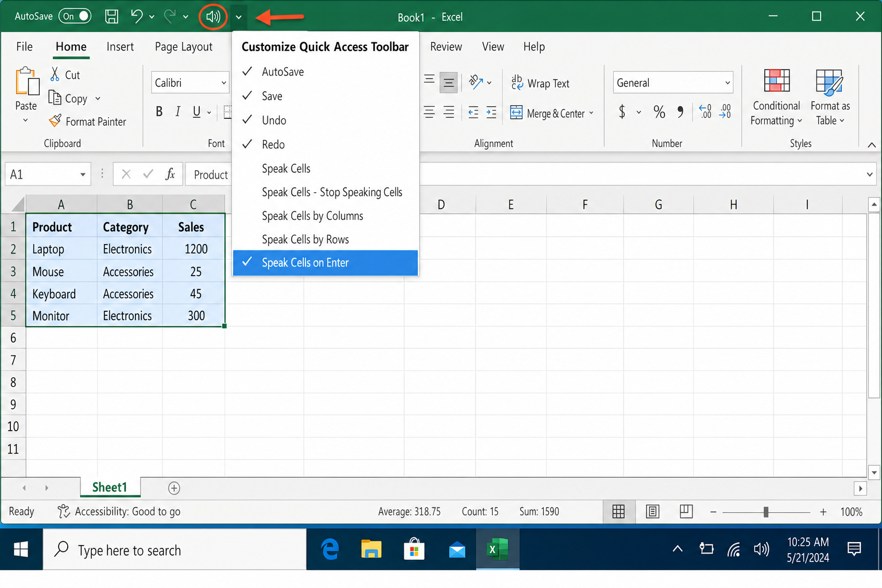Uncheck Redo in Customize Quick Access menu

pos(326,144)
